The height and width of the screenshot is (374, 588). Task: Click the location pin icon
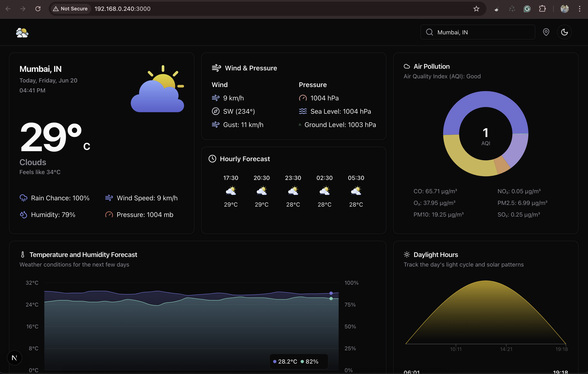click(546, 32)
